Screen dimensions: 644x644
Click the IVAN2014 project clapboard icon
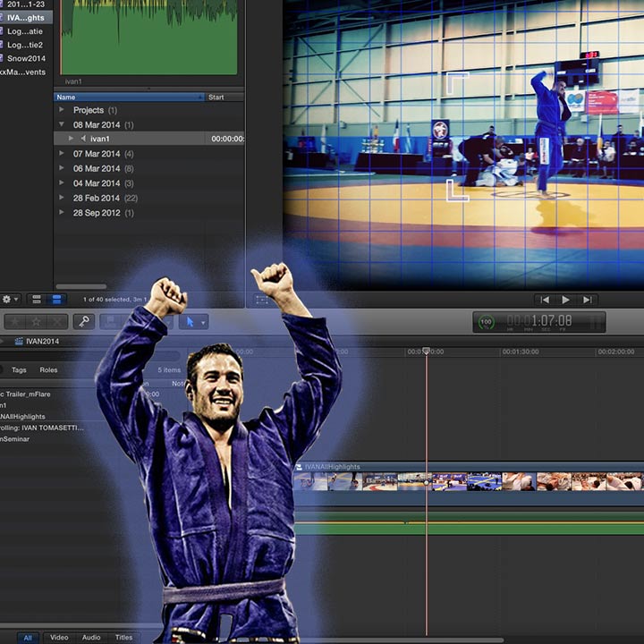pyautogui.click(x=19, y=342)
